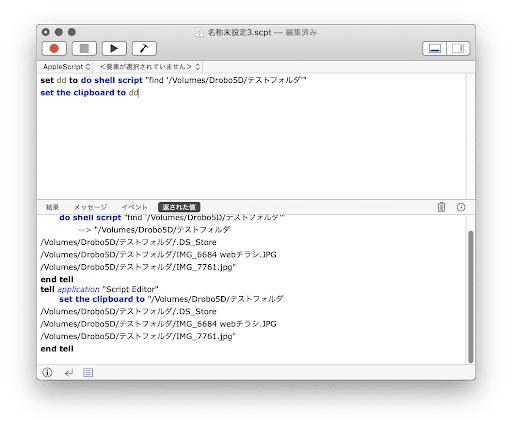Click the document icon in title bar
The height and width of the screenshot is (428, 512).
pos(200,32)
